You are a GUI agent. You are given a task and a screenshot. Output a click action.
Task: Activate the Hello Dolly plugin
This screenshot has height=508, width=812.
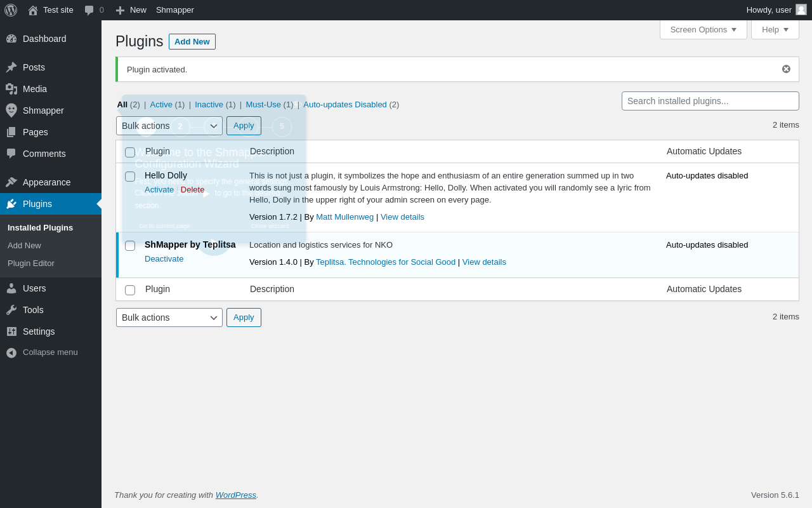tap(159, 189)
